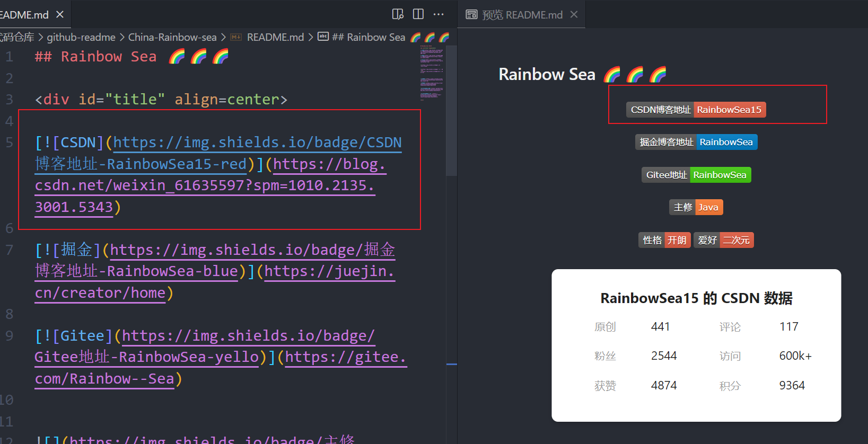Click the editor minimap code overview

[x=432, y=73]
